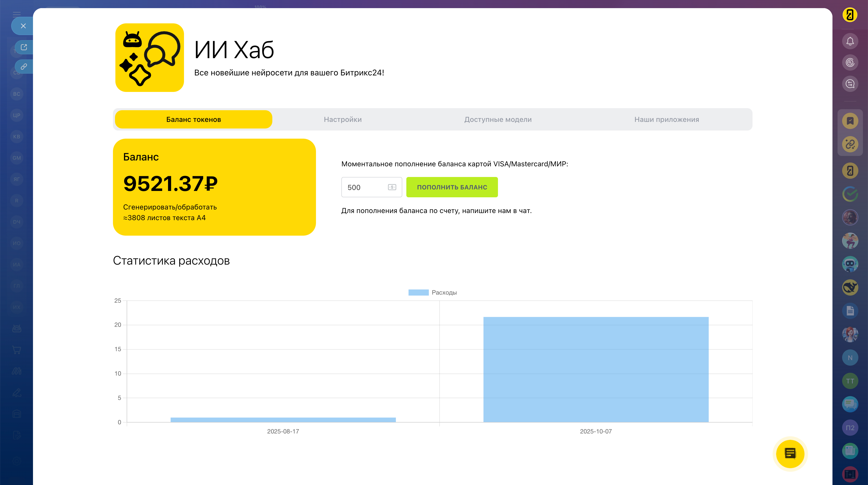Select the Баланс токенов tab
868x485 pixels.
point(193,119)
